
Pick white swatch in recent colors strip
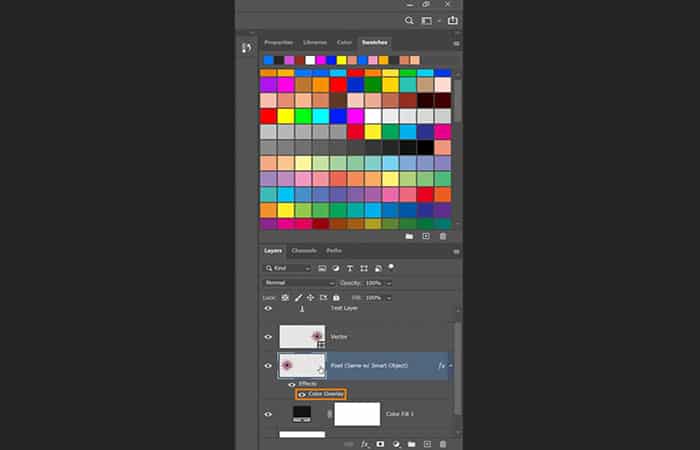point(310,60)
